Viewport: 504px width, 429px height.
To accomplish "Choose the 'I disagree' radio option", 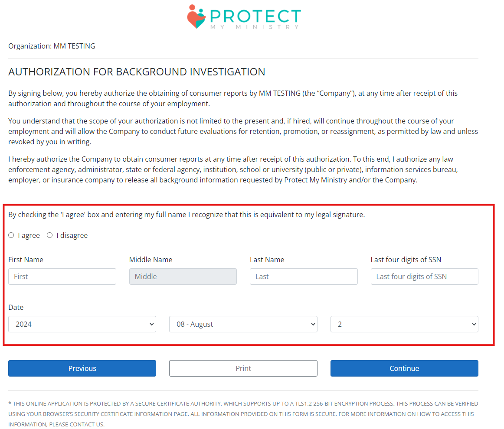I will pos(50,235).
